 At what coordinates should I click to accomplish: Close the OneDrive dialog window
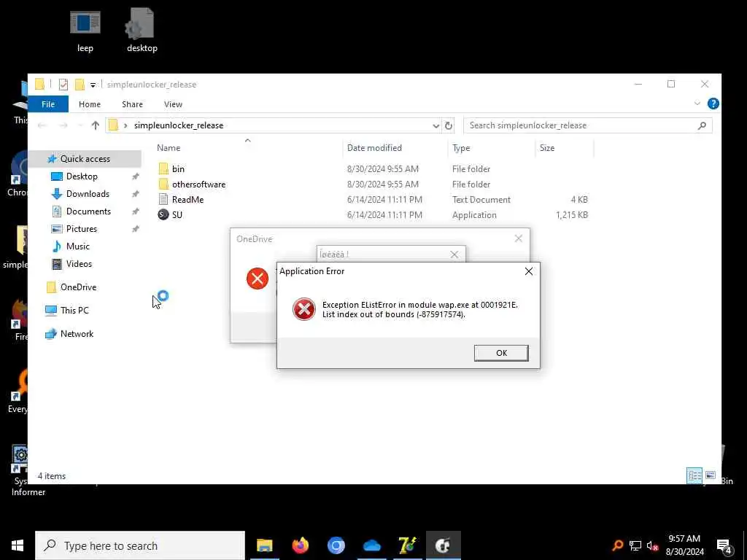(519, 238)
